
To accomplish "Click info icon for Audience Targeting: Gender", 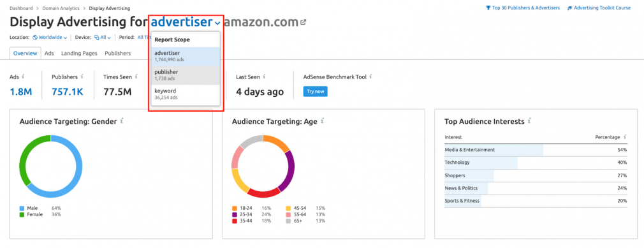I will pyautogui.click(x=122, y=121).
